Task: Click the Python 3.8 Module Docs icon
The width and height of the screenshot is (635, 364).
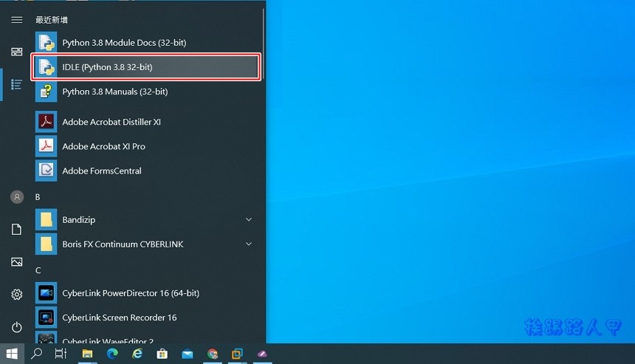Action: [47, 43]
